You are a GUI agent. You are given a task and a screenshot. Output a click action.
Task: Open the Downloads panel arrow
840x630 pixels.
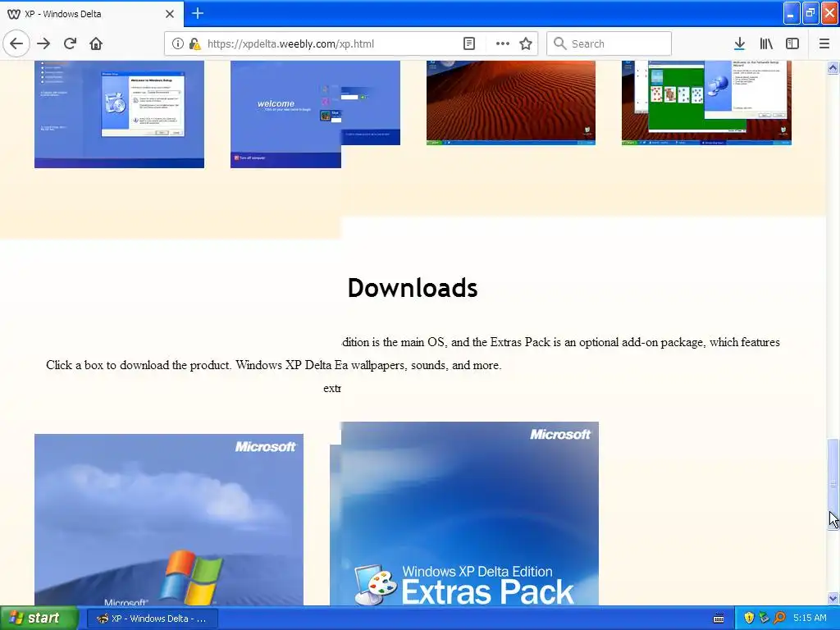click(x=739, y=44)
